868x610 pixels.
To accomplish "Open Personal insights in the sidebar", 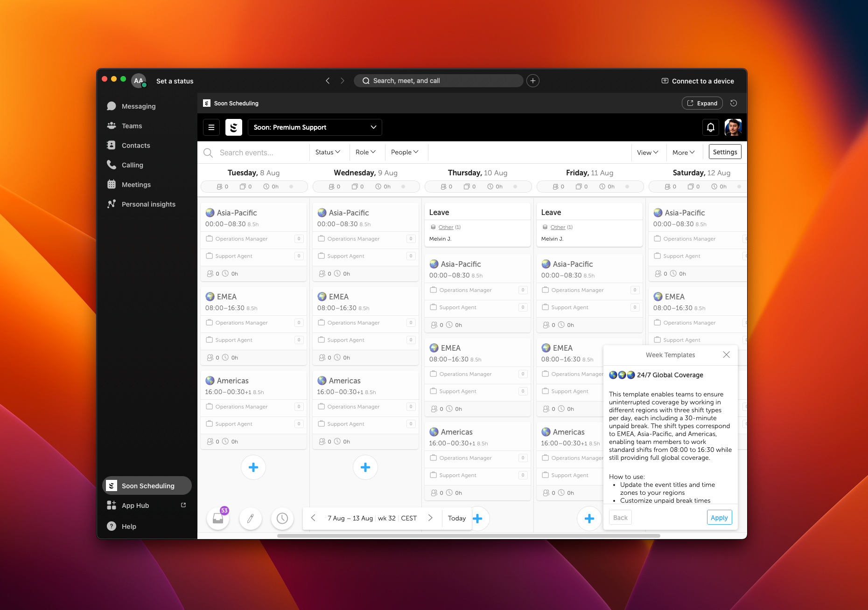I will pyautogui.click(x=147, y=204).
